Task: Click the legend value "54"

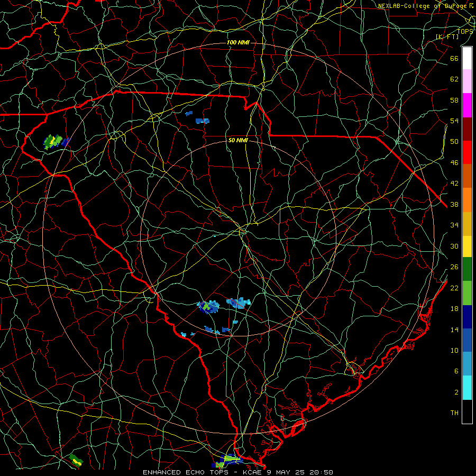Action: (454, 121)
